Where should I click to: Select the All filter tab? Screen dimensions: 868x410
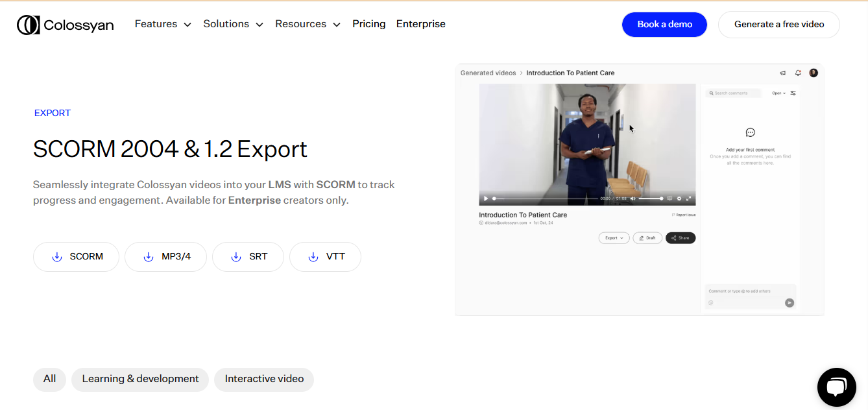click(x=50, y=380)
